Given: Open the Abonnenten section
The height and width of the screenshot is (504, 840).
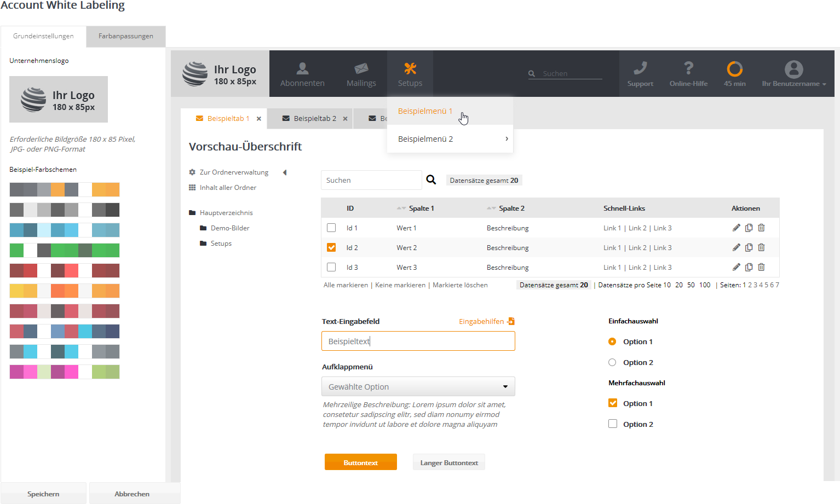Looking at the screenshot, I should (x=302, y=74).
